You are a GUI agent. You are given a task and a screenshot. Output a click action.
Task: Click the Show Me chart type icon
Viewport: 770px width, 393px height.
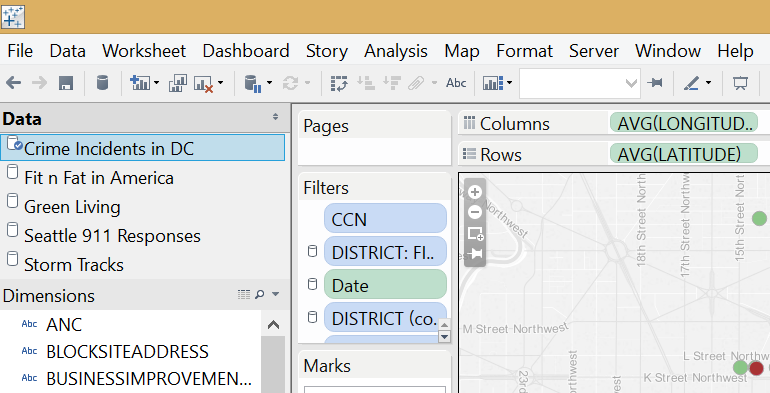(493, 83)
